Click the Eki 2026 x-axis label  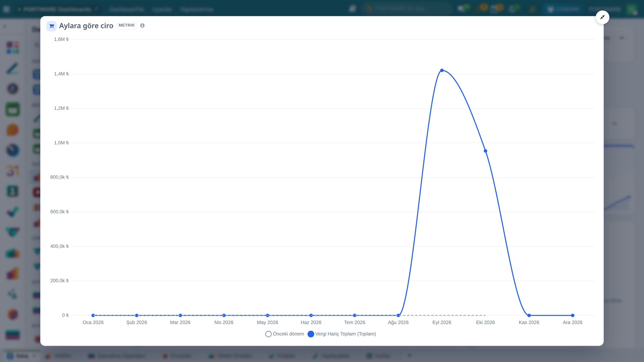(485, 322)
